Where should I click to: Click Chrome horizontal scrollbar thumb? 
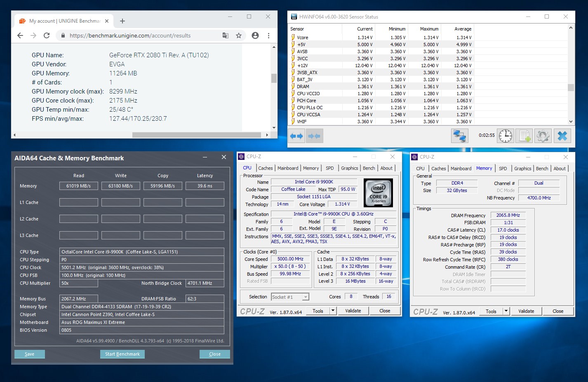coord(197,135)
